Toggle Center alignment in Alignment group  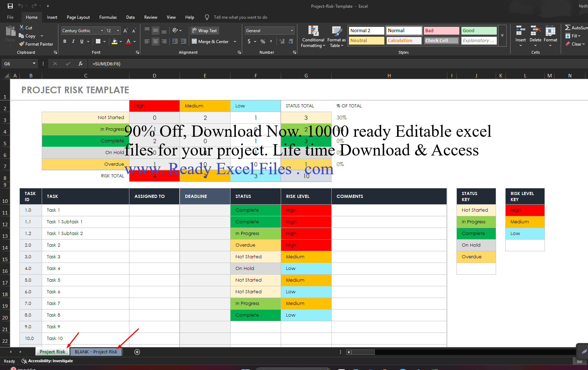click(156, 41)
